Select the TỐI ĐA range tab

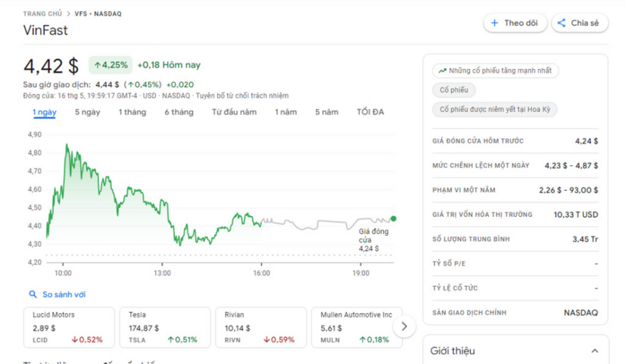click(370, 112)
